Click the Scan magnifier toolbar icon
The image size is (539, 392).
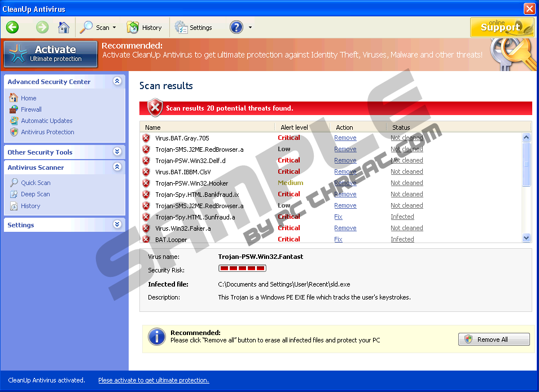(86, 27)
